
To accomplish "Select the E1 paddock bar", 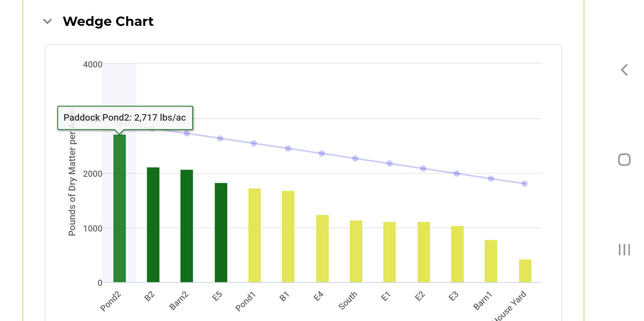I will click(x=389, y=252).
